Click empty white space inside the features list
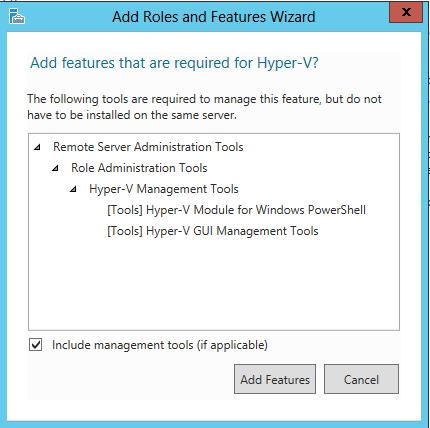Viewport: 430px width, 428px height. point(214,283)
